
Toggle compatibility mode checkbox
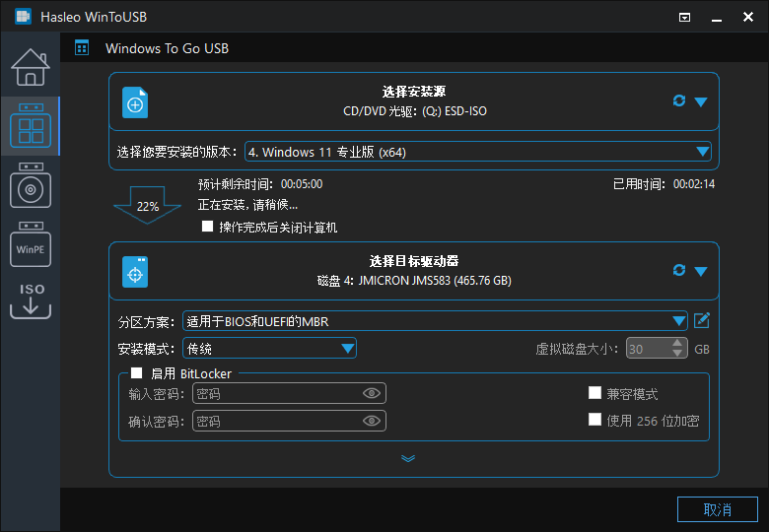point(594,393)
